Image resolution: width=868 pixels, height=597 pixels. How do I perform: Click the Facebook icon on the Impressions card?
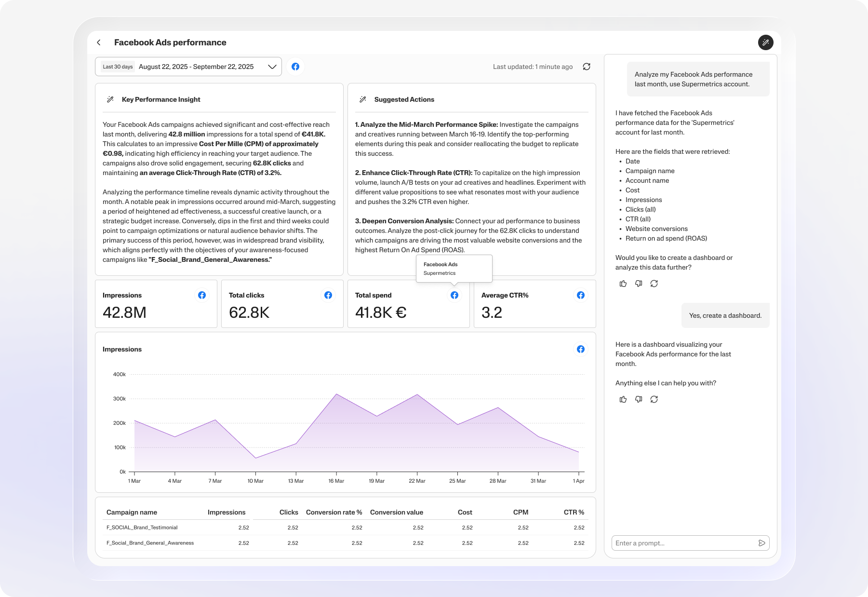click(202, 295)
